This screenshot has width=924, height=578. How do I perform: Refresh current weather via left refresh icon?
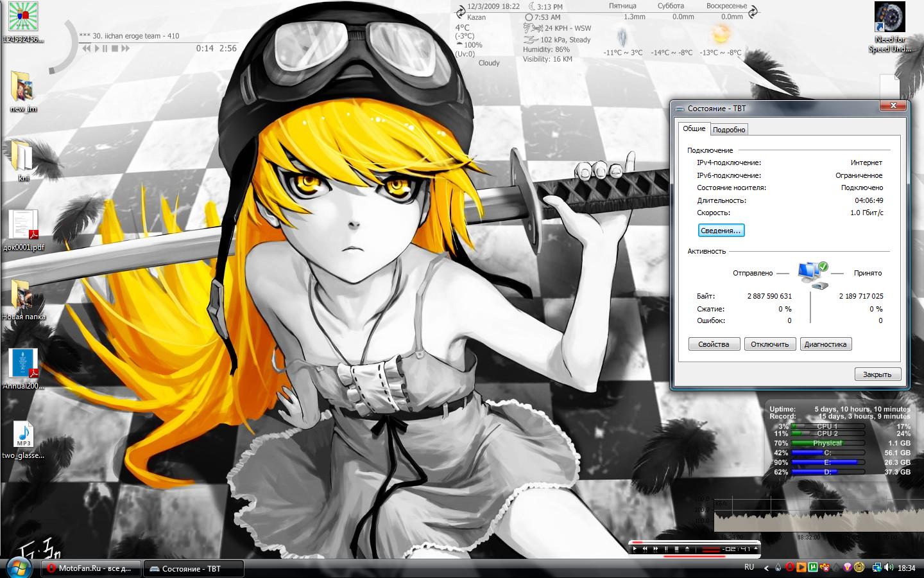[461, 11]
